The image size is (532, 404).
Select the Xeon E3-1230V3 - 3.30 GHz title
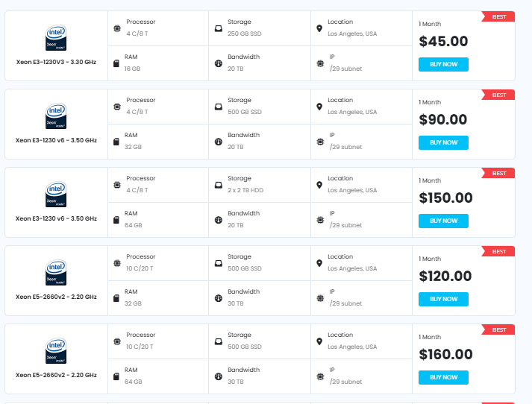56,62
